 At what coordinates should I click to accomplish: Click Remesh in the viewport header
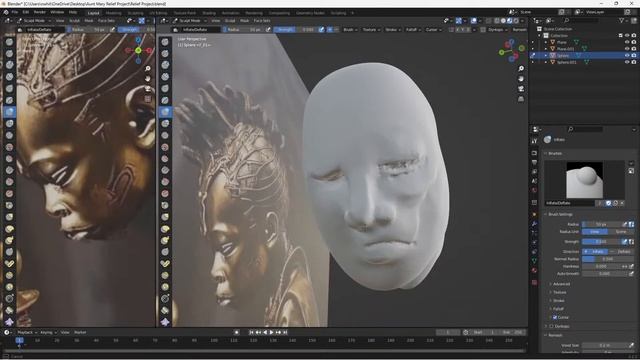click(x=520, y=30)
